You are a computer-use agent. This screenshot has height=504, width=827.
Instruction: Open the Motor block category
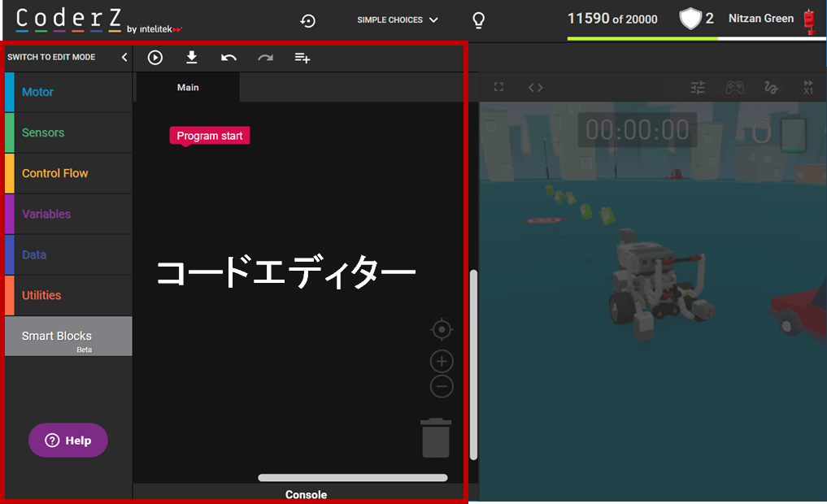pos(68,92)
